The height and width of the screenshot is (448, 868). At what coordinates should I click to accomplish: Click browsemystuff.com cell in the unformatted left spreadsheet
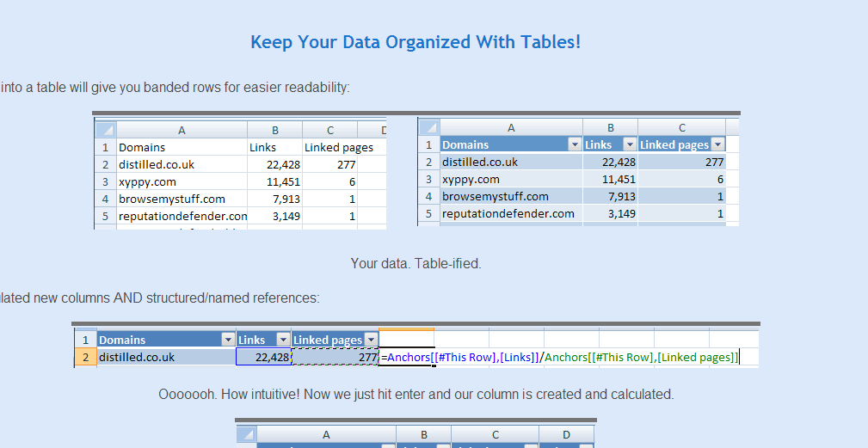pos(181,199)
